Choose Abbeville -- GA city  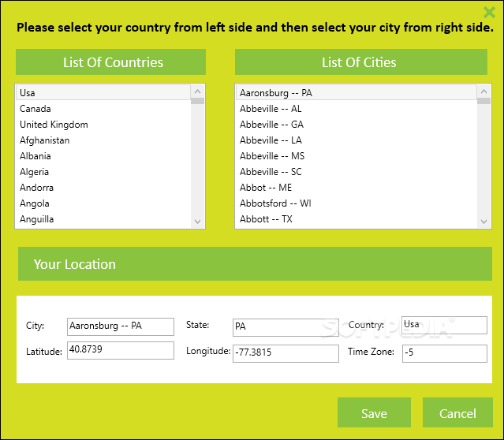(x=357, y=125)
